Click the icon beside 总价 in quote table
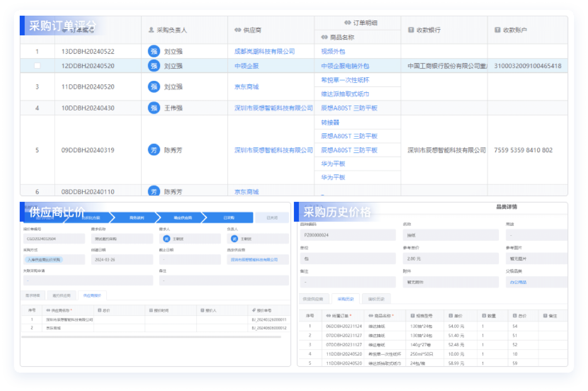Image resolution: width=588 pixels, height=391 pixels. 100,310
